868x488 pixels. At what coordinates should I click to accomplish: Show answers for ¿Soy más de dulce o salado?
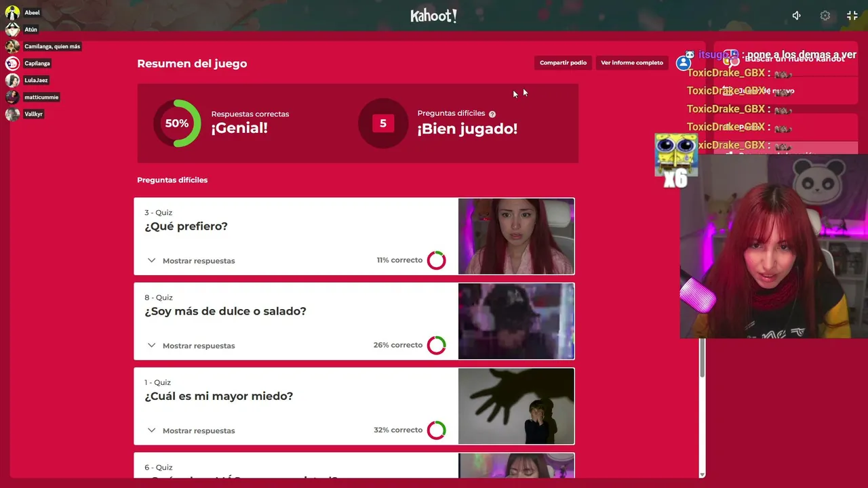191,346
